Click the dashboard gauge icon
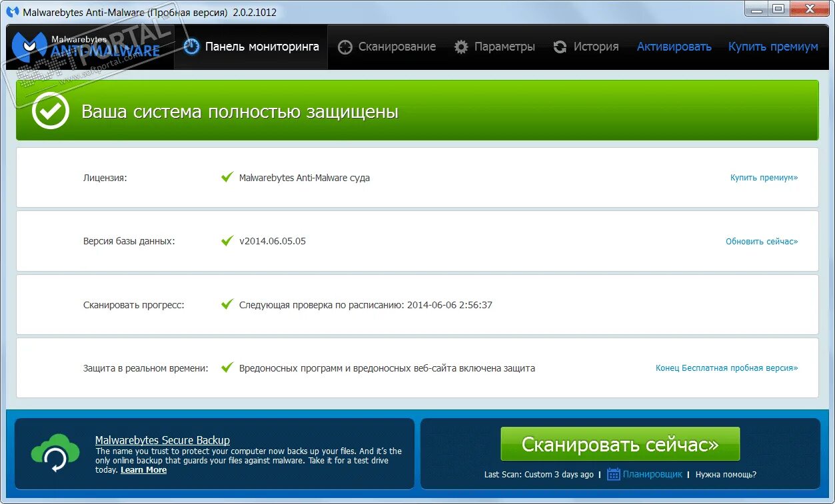 click(x=191, y=47)
